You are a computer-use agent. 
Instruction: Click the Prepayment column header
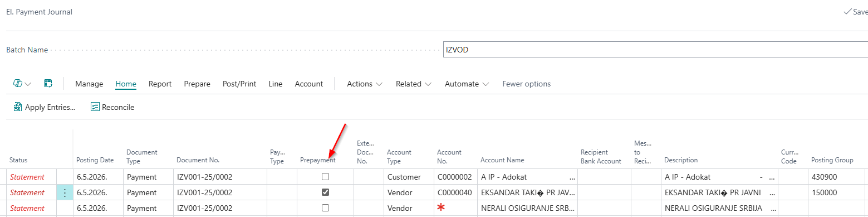[x=317, y=160]
